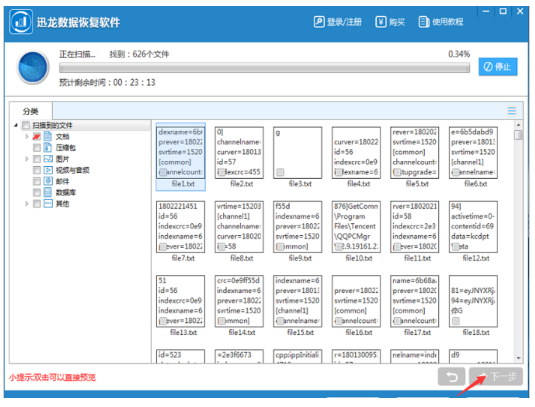Check the 扫描到的文件 root checkbox
The image size is (535, 407).
pos(26,125)
